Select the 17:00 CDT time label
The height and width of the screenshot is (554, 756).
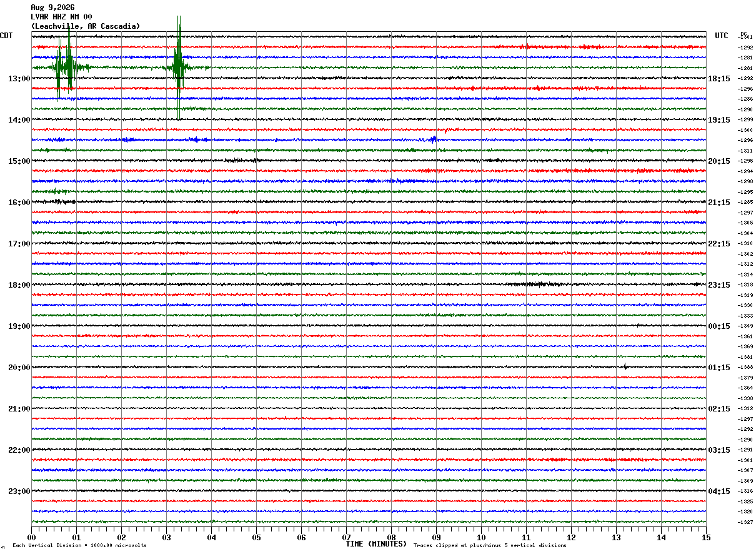coord(19,244)
